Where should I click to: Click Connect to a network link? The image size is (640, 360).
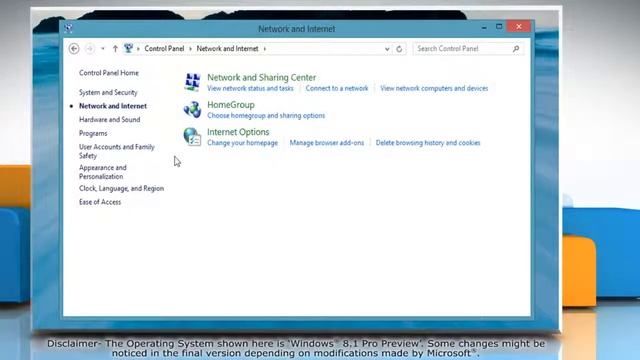coord(337,88)
